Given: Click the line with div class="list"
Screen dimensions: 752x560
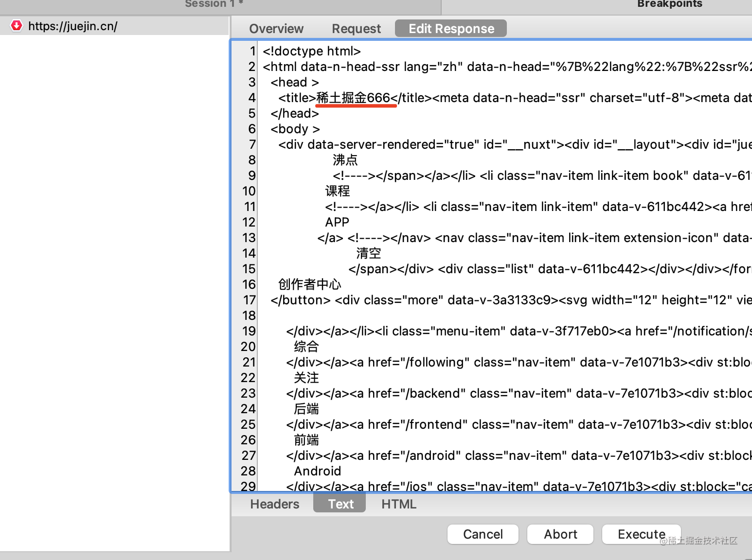Looking at the screenshot, I should pos(550,269).
